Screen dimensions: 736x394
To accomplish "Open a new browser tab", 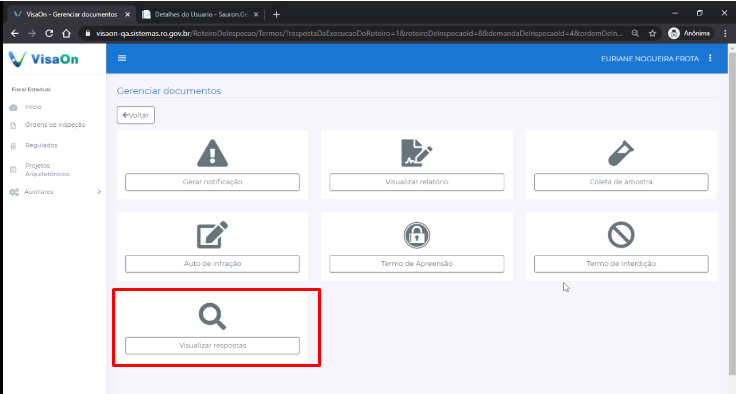I will coord(276,15).
